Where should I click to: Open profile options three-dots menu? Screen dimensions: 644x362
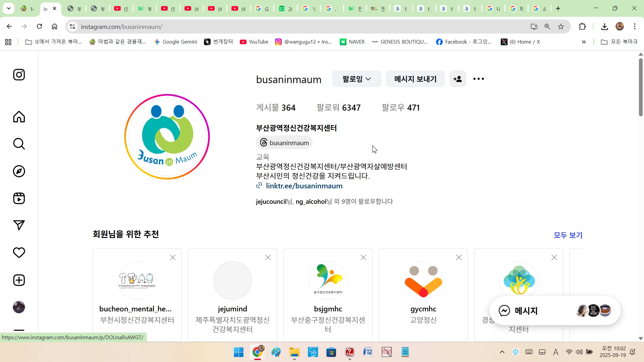tap(478, 79)
